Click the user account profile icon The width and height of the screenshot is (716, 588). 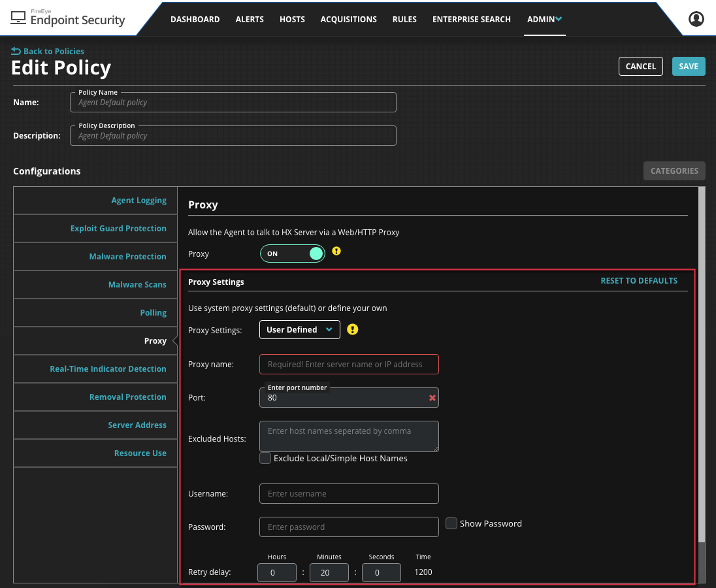[696, 19]
